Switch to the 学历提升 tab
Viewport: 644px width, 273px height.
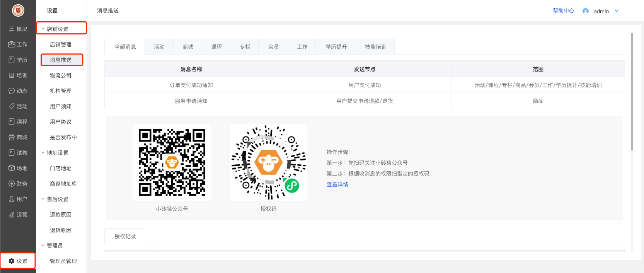336,47
